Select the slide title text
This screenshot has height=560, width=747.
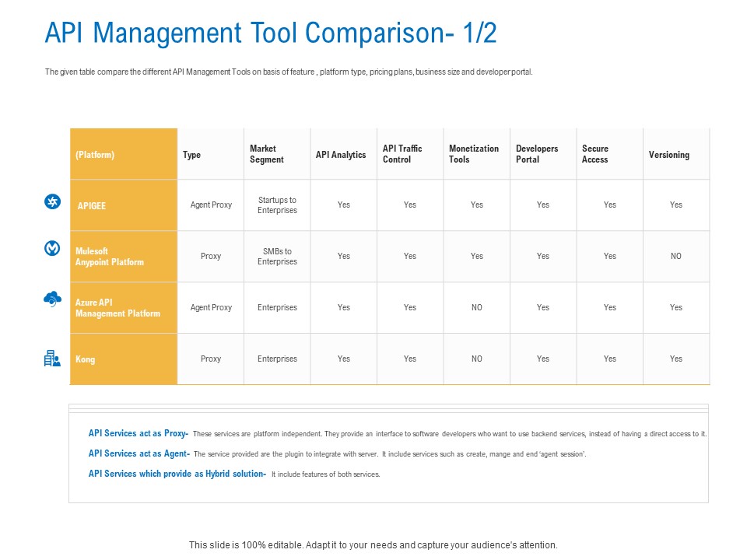click(x=271, y=33)
